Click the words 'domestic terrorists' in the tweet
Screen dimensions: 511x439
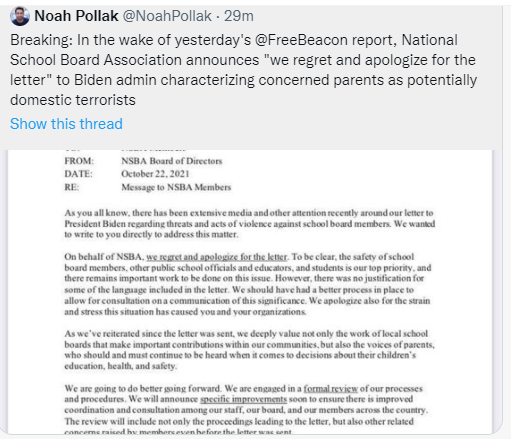(73, 100)
